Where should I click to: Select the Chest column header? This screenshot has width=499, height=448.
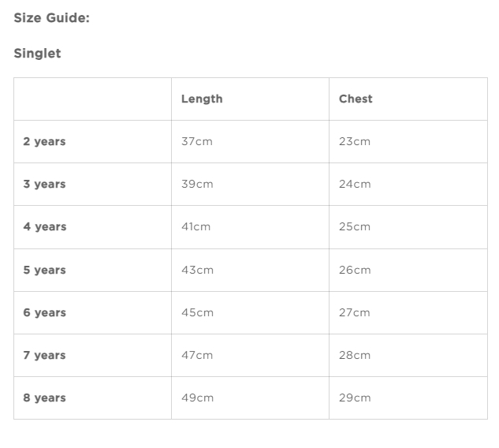pyautogui.click(x=356, y=99)
